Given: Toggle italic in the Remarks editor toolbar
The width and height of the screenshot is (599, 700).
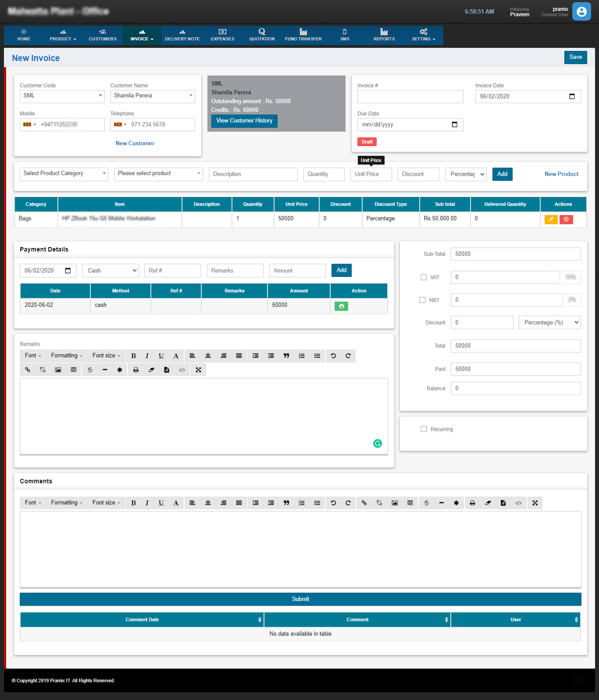Looking at the screenshot, I should tap(147, 356).
